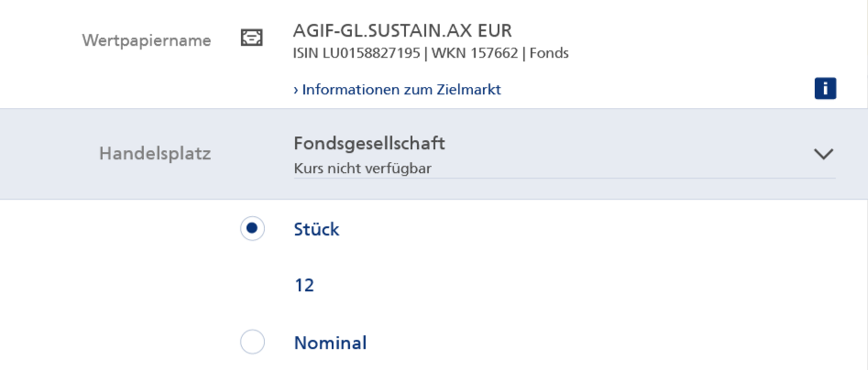The image size is (868, 370).
Task: Open the Fondsgesellschaft trading venue selector
Action: tap(376, 144)
